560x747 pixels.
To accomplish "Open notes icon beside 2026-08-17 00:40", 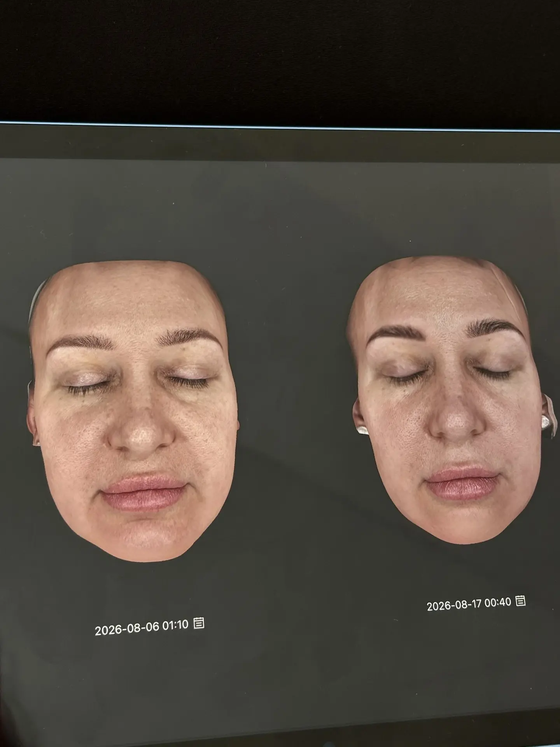I will 520,601.
